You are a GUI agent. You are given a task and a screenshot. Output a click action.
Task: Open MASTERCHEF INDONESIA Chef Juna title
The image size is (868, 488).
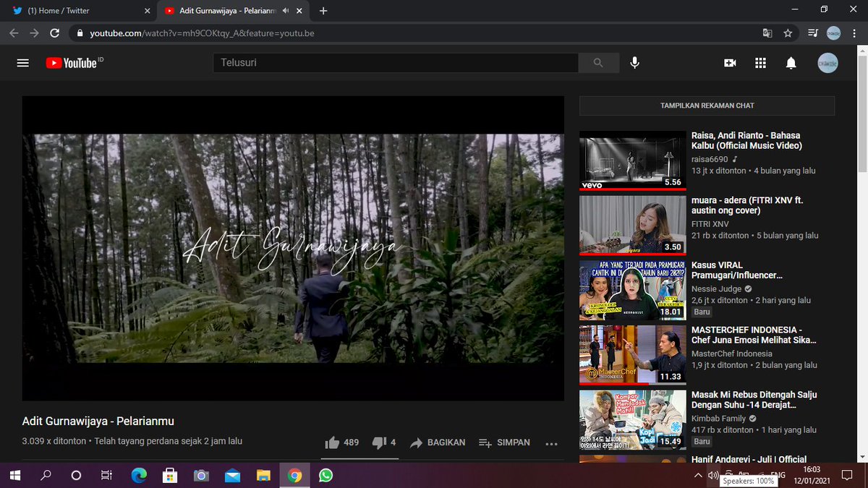[x=754, y=335]
